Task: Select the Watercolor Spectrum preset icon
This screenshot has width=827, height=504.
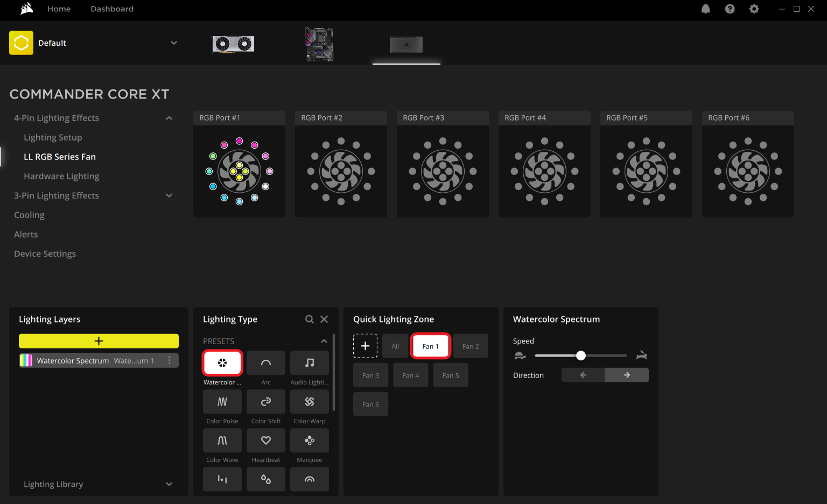Action: click(x=222, y=363)
